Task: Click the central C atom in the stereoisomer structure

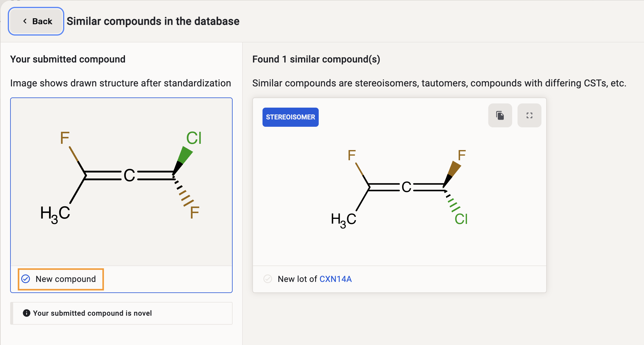Action: [406, 187]
